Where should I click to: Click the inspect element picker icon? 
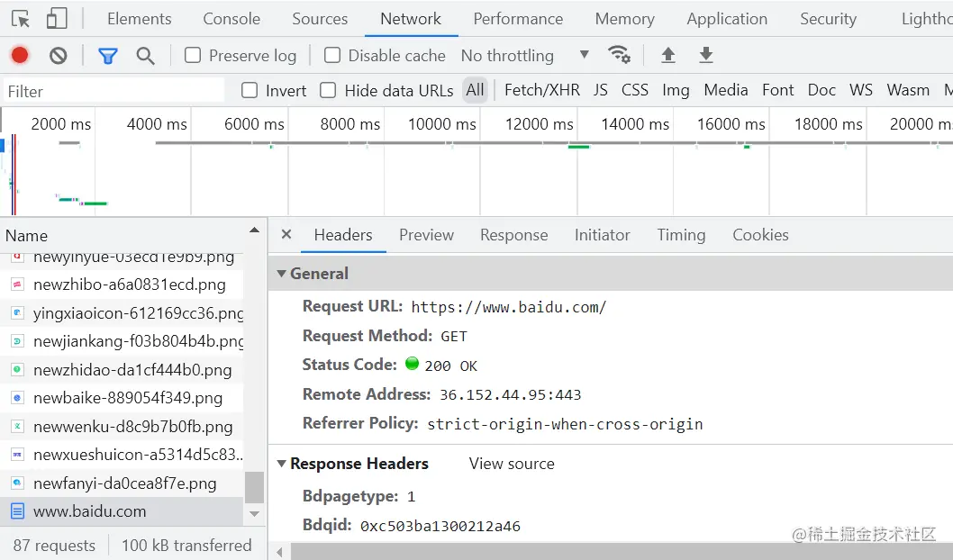[21, 19]
